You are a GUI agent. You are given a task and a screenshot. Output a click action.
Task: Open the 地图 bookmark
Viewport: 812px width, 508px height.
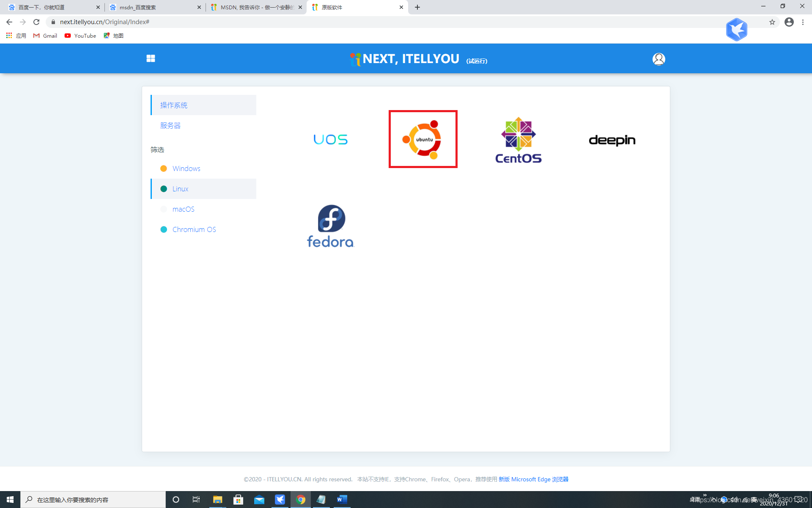pyautogui.click(x=113, y=36)
